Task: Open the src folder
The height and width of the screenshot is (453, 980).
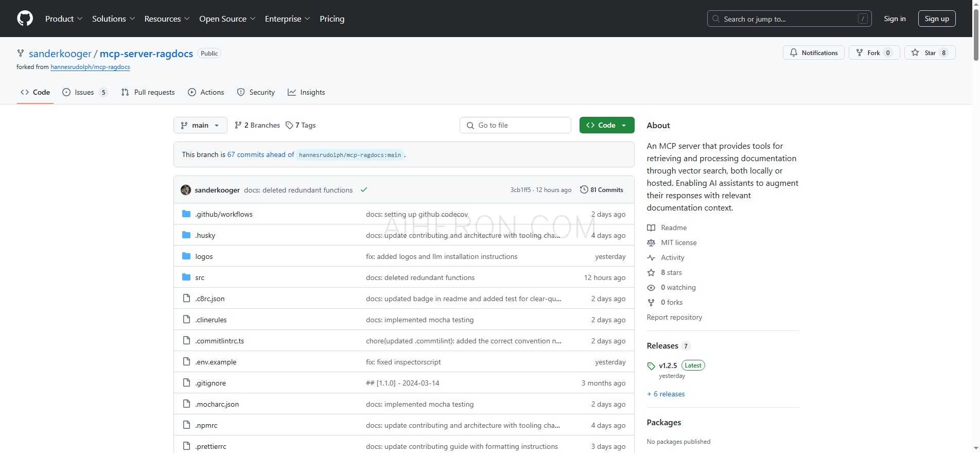Action: 200,278
